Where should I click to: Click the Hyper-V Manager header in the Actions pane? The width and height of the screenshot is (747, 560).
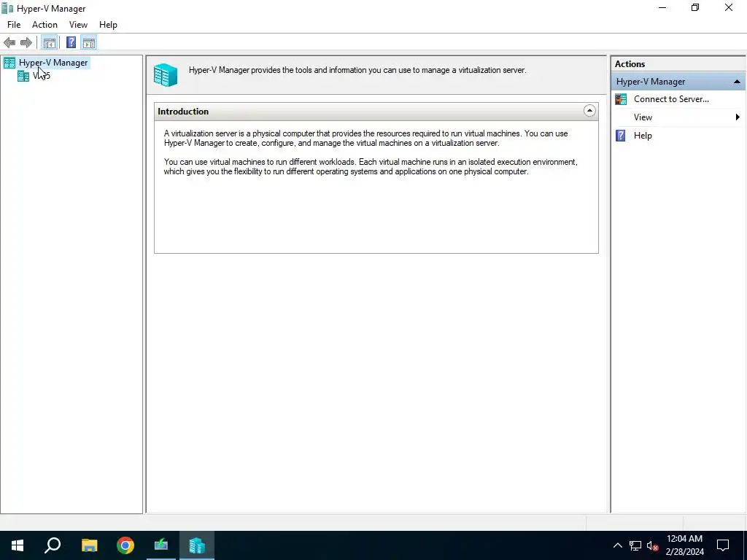coord(678,82)
